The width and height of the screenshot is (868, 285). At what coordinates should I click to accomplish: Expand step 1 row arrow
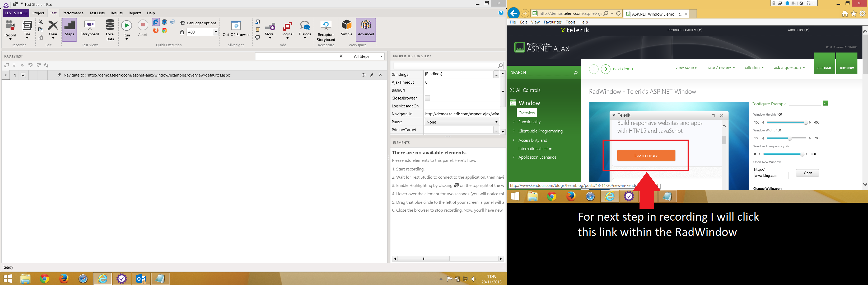pyautogui.click(x=5, y=75)
